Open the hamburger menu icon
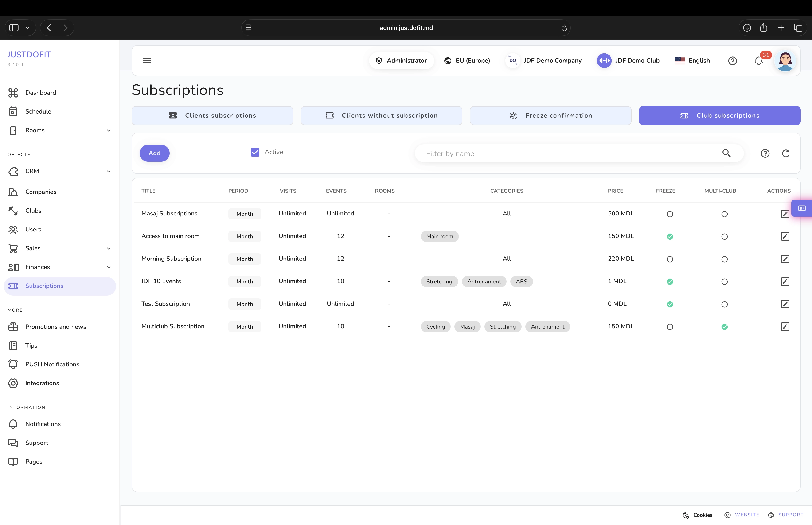The height and width of the screenshot is (525, 812). [x=147, y=61]
